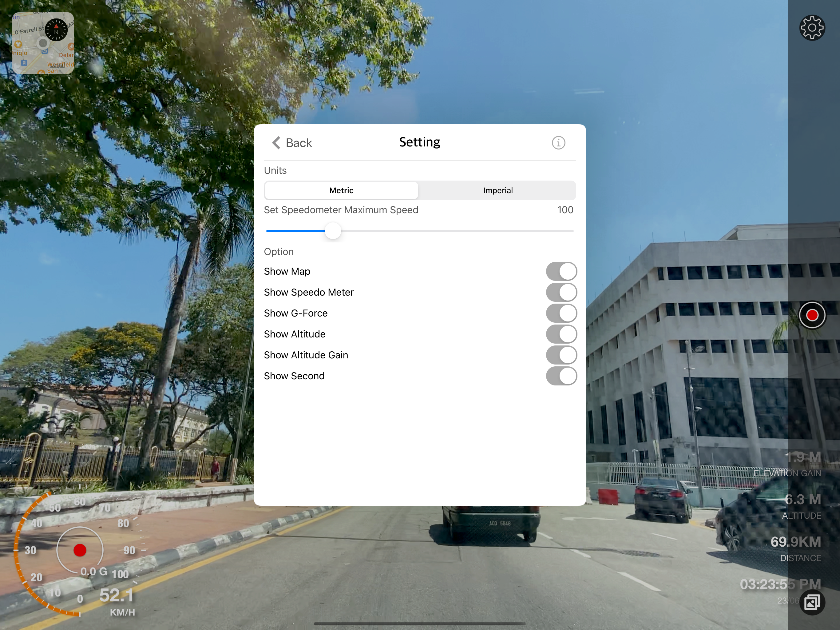Tap the info icon in Setting panel
The width and height of the screenshot is (840, 630).
pos(558,143)
